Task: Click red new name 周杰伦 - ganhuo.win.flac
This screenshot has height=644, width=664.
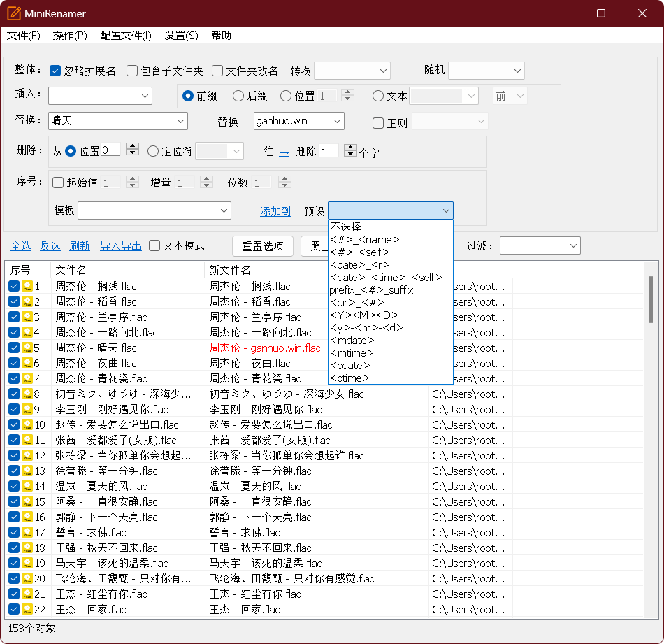Action: [x=265, y=348]
